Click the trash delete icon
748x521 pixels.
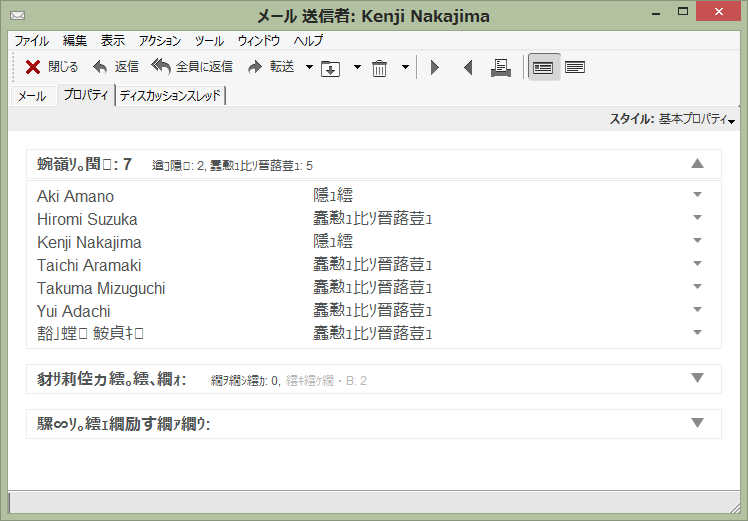click(x=379, y=68)
